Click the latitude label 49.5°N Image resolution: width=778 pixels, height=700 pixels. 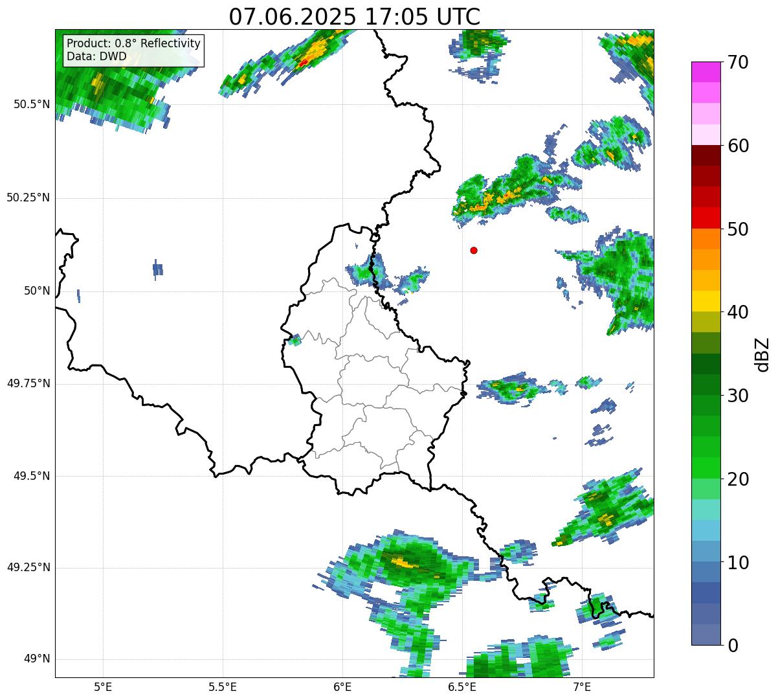(x=31, y=476)
